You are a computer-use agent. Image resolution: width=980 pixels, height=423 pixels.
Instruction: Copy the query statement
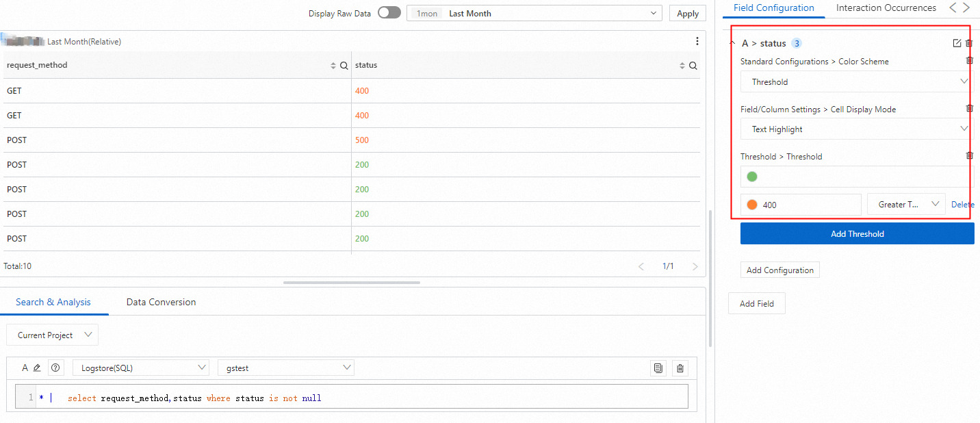point(658,368)
